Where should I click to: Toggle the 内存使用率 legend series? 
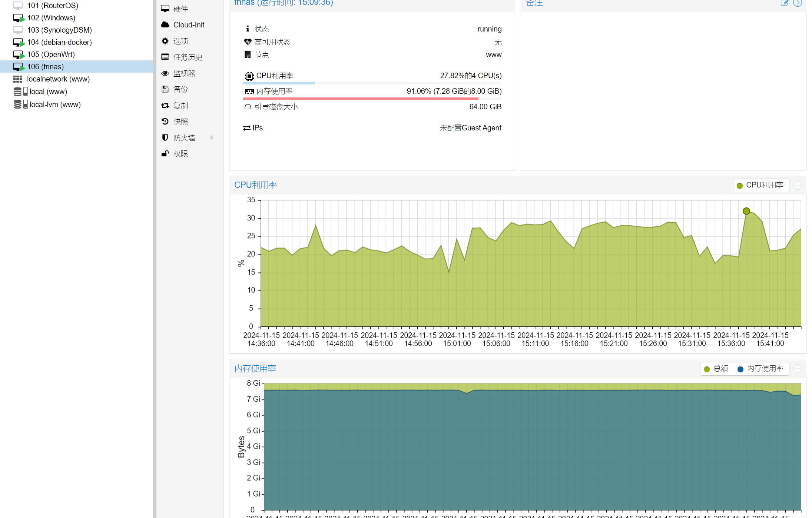coord(761,369)
